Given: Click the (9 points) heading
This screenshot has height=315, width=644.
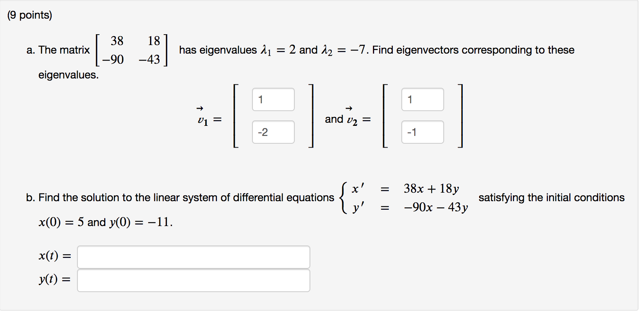Looking at the screenshot, I should (29, 14).
